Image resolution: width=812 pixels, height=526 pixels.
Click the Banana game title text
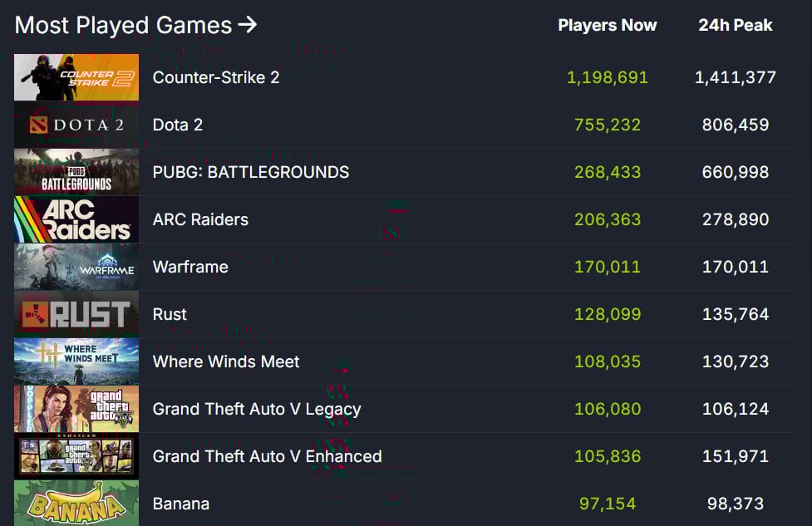[181, 504]
